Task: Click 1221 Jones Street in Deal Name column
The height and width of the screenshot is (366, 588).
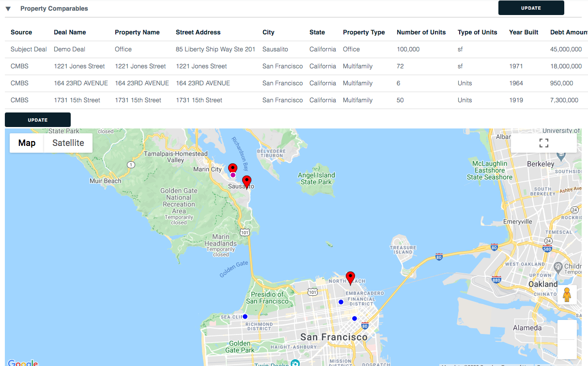Action: (x=79, y=66)
